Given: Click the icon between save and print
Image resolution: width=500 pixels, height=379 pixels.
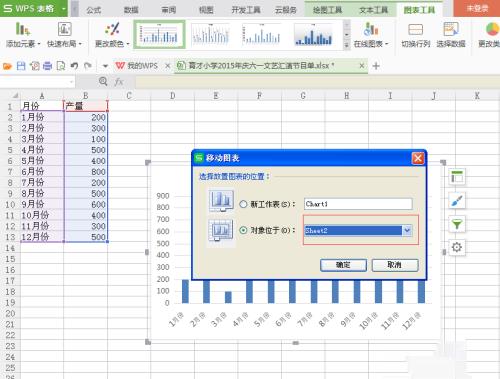Looking at the screenshot, I should 34,66.
